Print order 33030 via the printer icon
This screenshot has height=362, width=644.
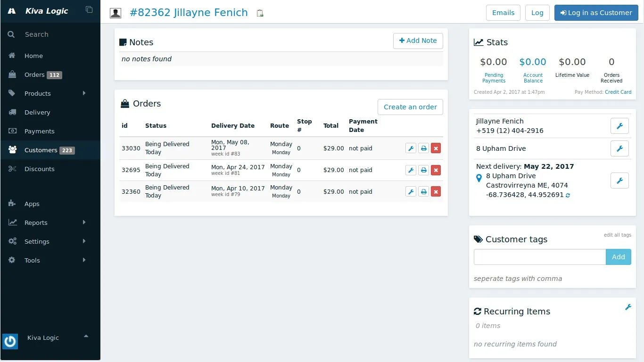pos(423,148)
